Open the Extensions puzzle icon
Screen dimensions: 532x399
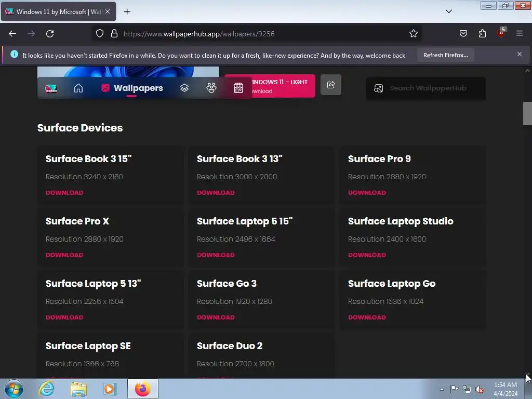[482, 34]
